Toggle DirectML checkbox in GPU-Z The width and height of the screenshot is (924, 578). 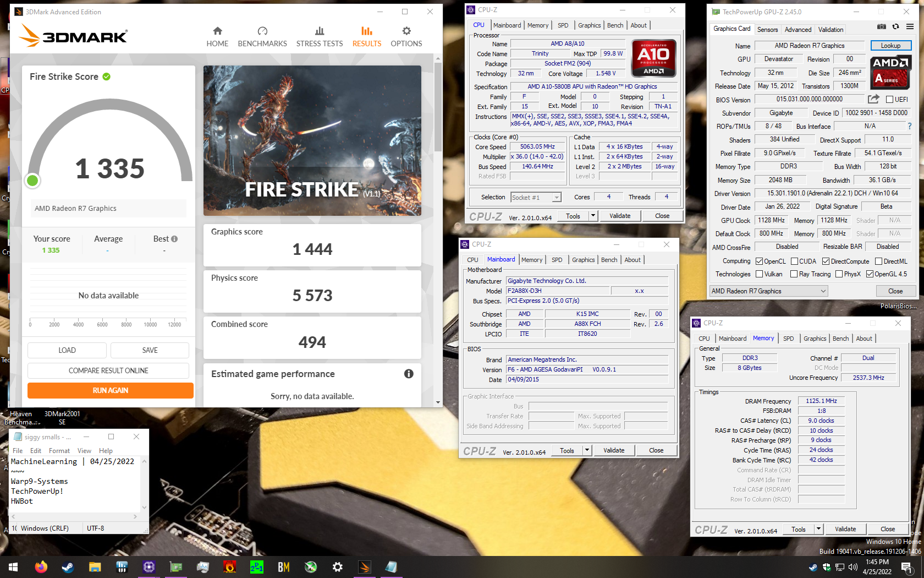878,261
